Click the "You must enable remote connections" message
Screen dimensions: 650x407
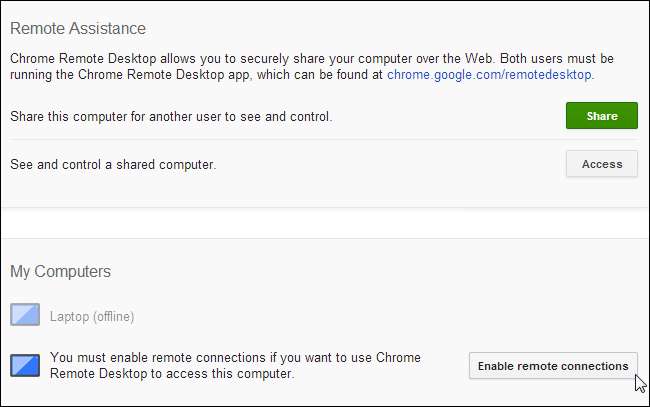(x=235, y=358)
